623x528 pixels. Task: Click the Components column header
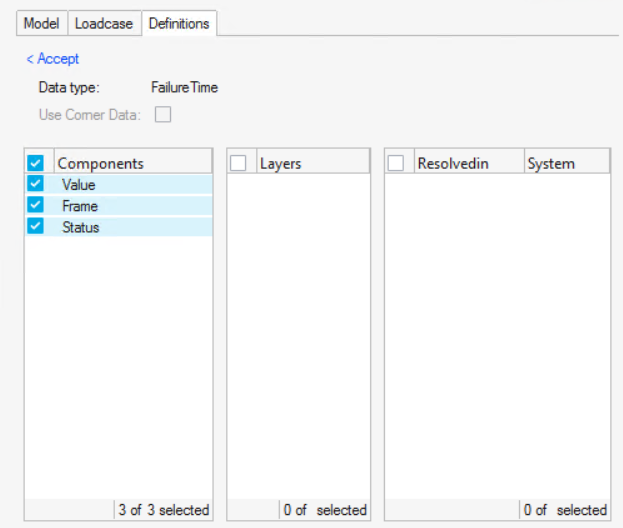[x=132, y=163]
